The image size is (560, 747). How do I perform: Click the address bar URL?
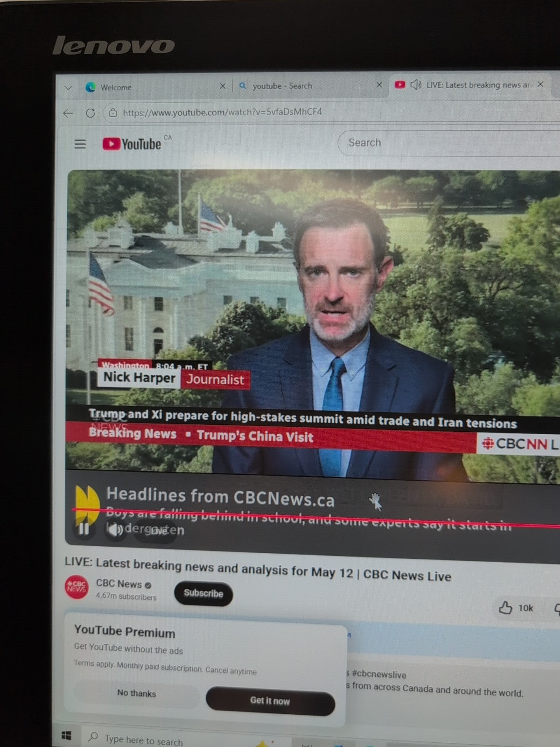[x=223, y=112]
